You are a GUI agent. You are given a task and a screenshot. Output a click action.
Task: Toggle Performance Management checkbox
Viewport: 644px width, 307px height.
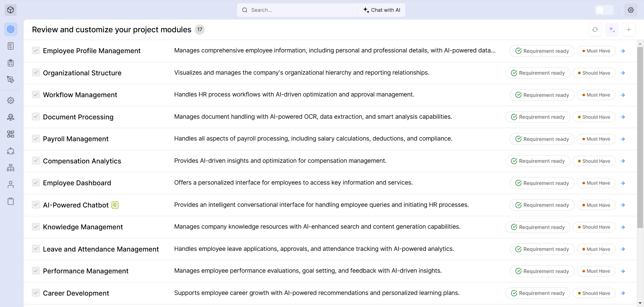(x=36, y=271)
